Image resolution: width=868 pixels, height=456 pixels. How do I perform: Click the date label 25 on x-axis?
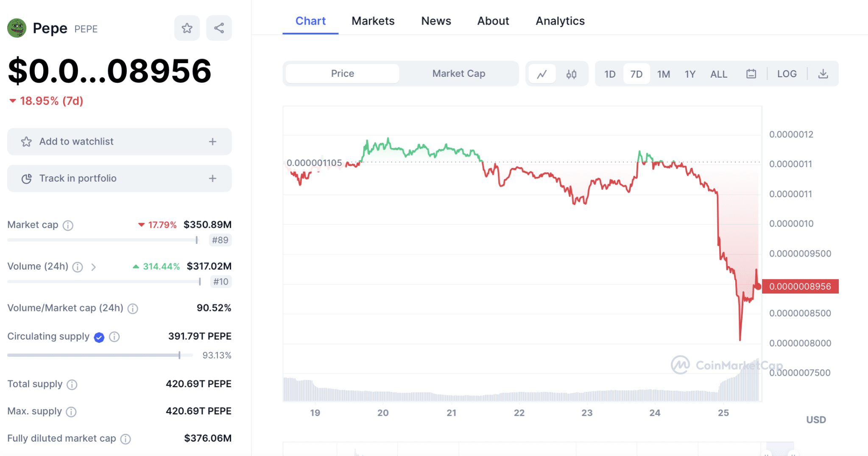(723, 413)
